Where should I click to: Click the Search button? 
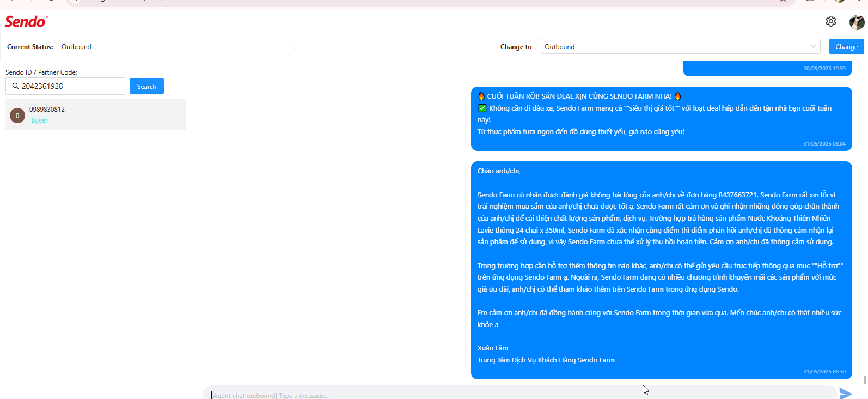[x=146, y=86]
